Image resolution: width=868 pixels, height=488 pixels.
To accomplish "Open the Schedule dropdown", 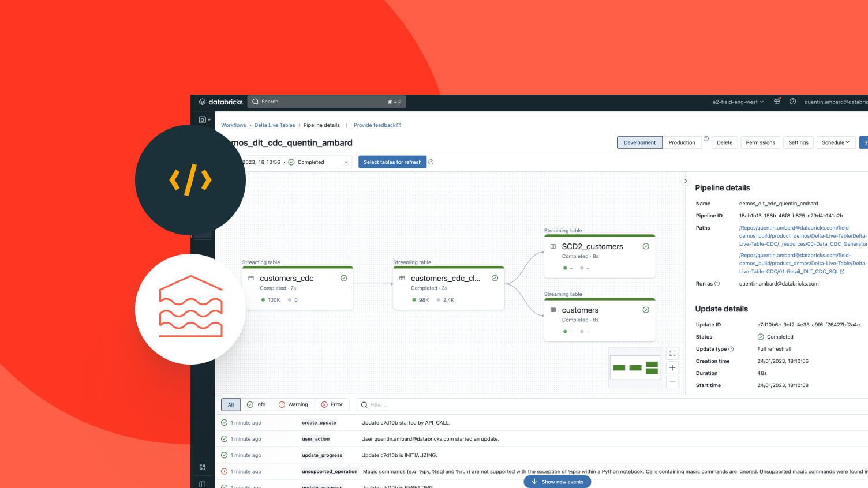I will pos(836,142).
